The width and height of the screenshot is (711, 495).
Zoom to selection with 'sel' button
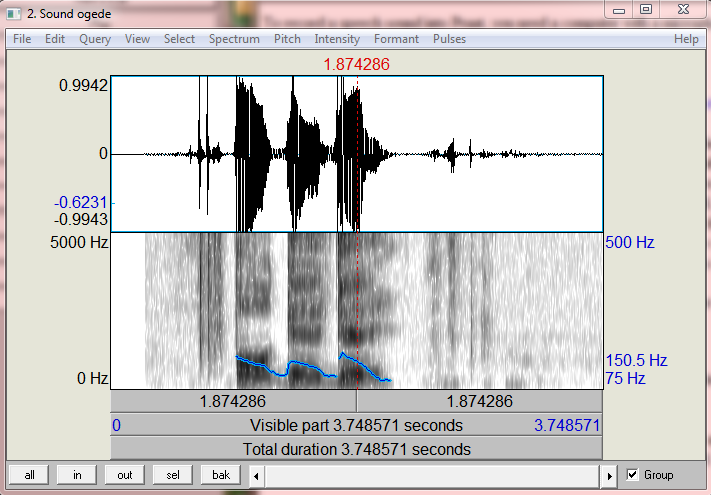(x=172, y=475)
